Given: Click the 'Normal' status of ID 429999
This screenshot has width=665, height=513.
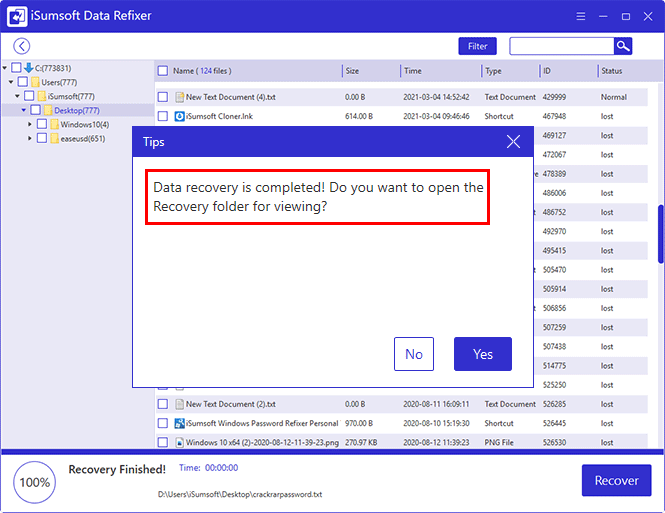Looking at the screenshot, I should [x=614, y=97].
